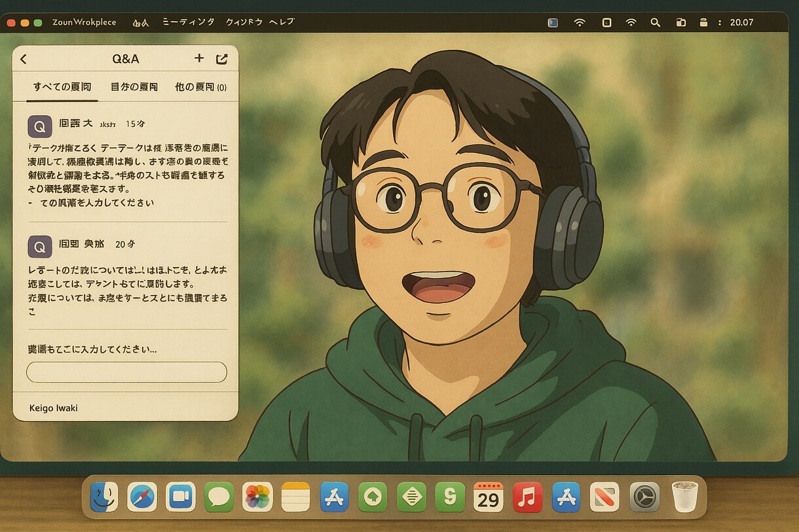The image size is (799, 532).
Task: Click the Q avatar of the 15分 question
Action: tap(39, 125)
